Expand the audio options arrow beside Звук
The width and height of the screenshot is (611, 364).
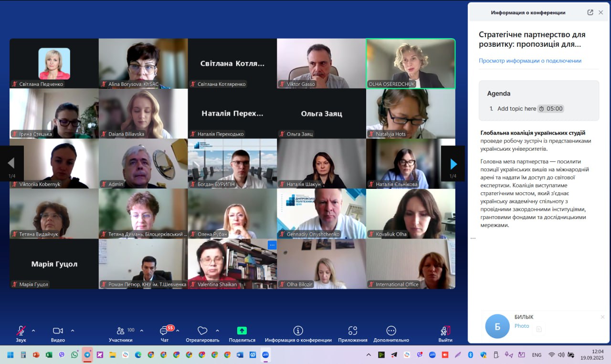click(x=33, y=330)
